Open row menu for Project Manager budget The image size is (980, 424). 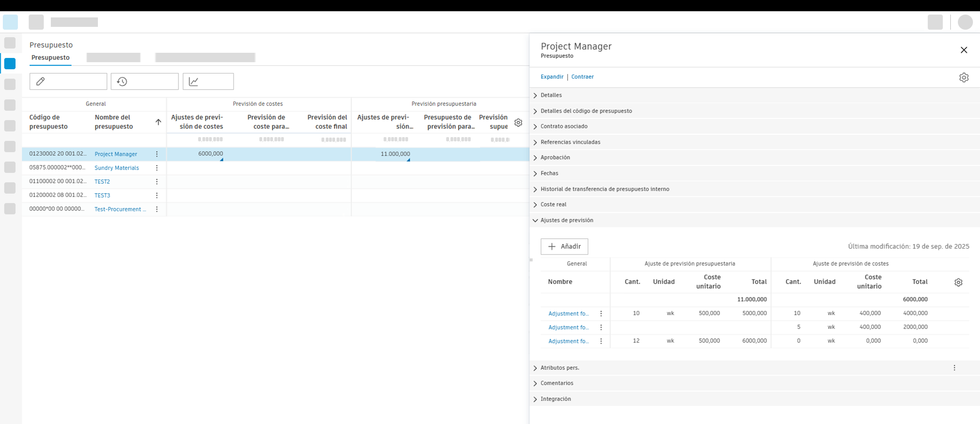coord(157,154)
